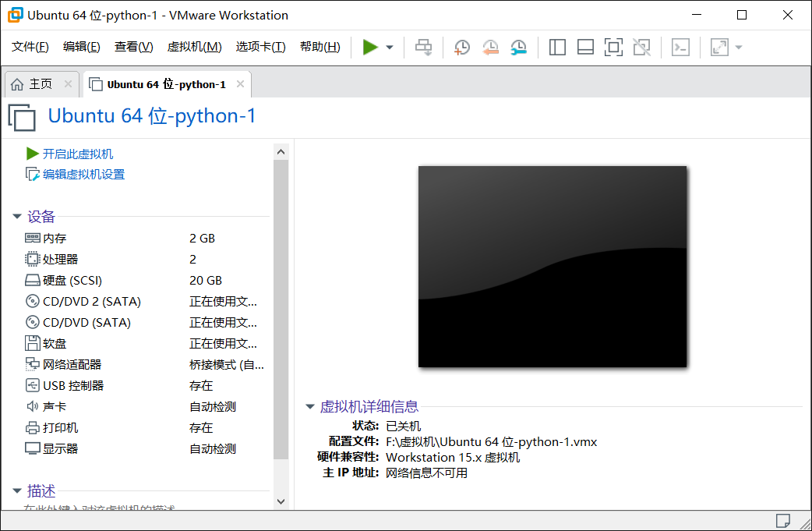
Task: Click the 2 GB memory value
Action: pyautogui.click(x=202, y=239)
